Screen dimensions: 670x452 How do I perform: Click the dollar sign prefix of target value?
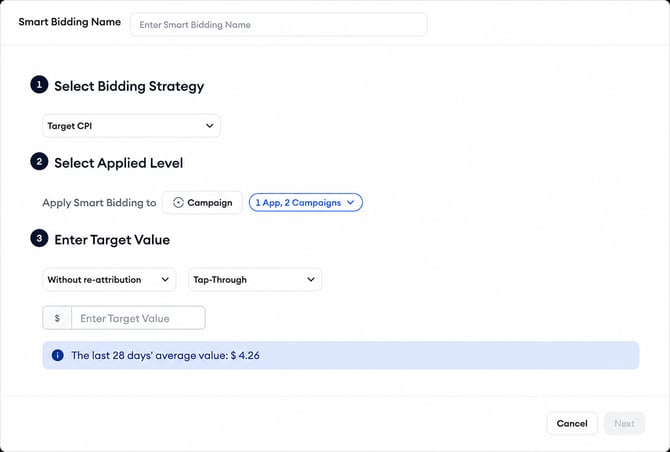coord(57,318)
